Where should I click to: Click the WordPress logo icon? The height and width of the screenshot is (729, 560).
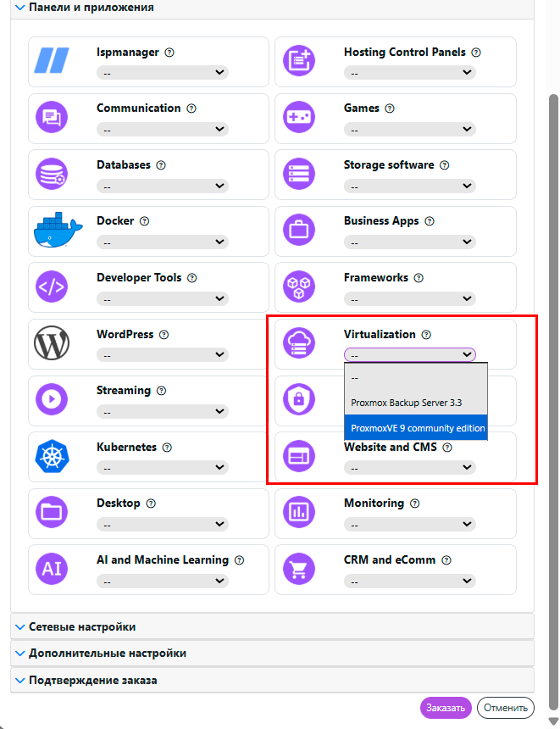[x=51, y=342]
